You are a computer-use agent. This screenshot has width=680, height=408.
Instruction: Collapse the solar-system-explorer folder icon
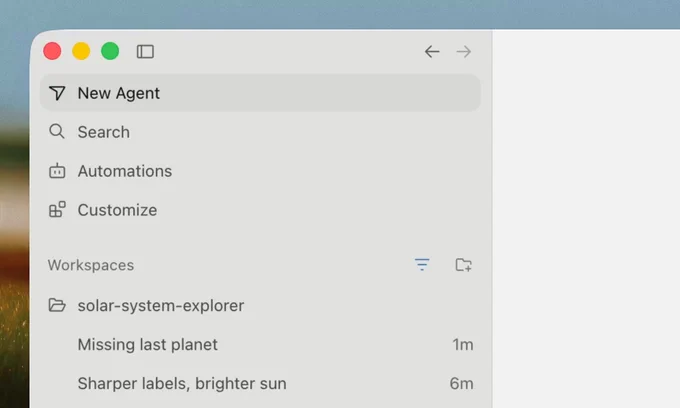[x=57, y=305]
